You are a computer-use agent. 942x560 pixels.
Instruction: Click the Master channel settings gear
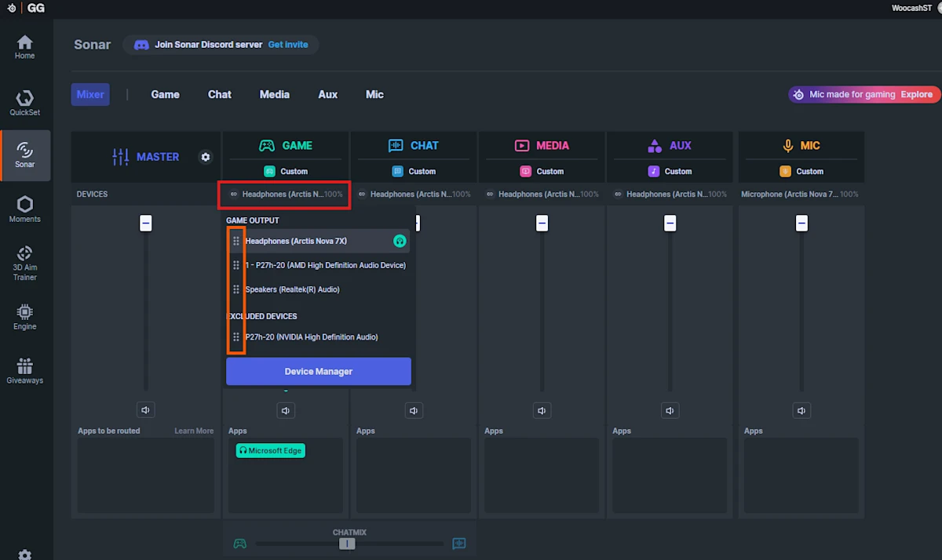(205, 157)
